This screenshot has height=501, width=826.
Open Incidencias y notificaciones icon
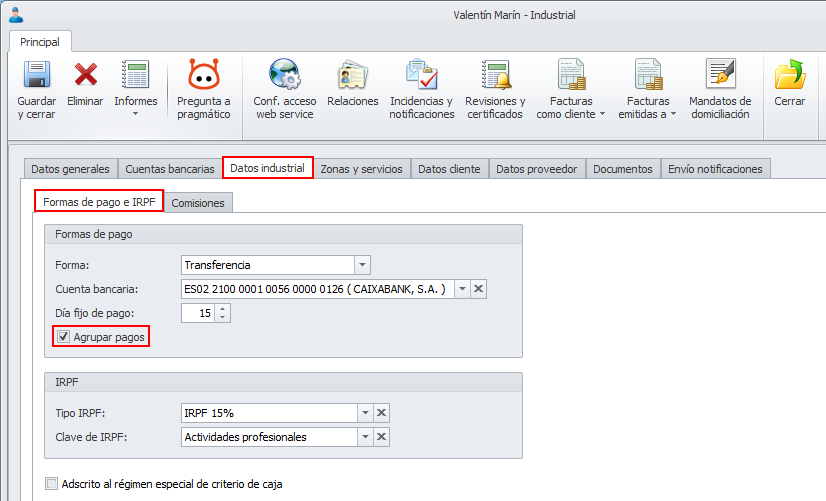pos(421,74)
